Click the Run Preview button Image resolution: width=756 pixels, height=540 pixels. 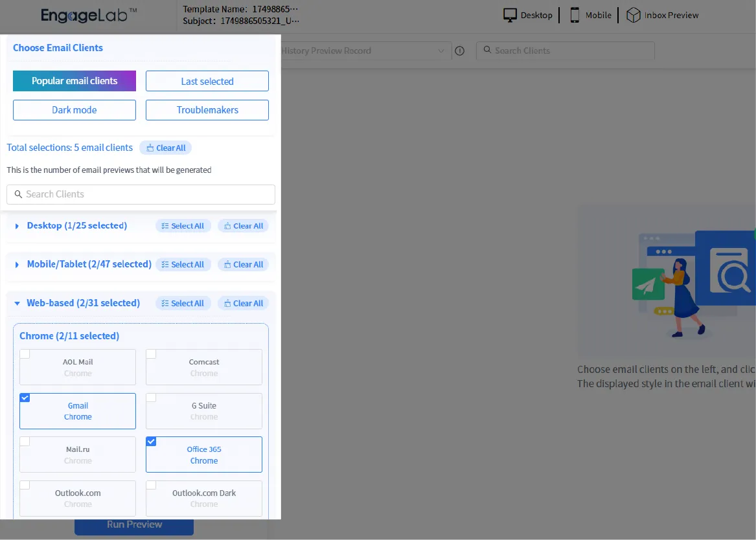(133, 524)
